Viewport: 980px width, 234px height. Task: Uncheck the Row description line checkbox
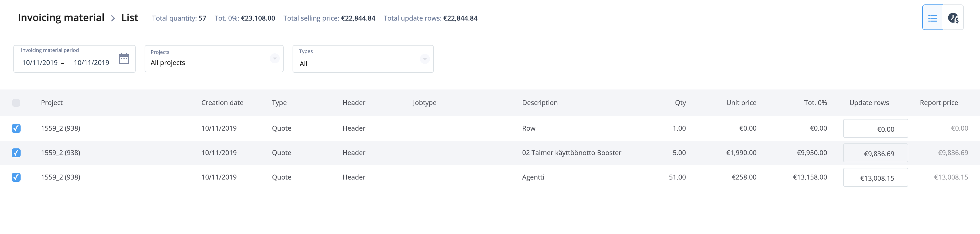coord(16,128)
